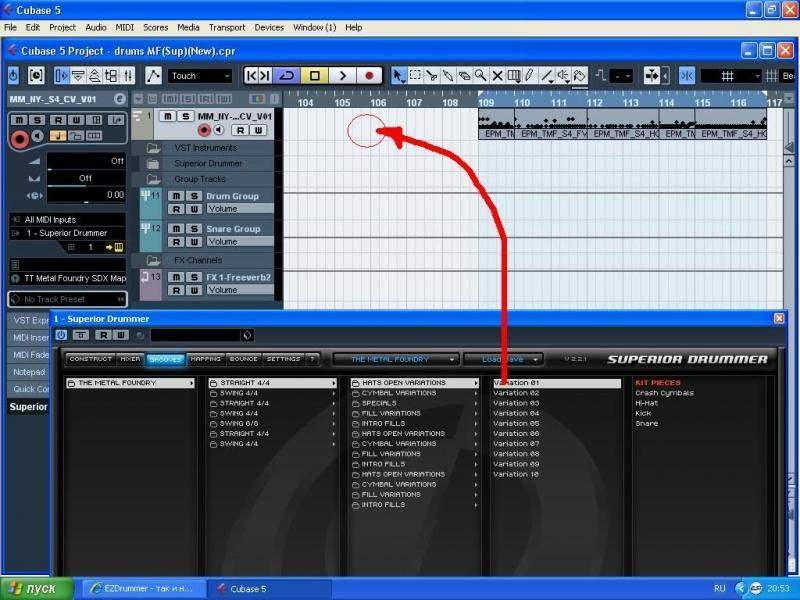Open the Project menu
Image resolution: width=800 pixels, height=600 pixels.
point(62,28)
